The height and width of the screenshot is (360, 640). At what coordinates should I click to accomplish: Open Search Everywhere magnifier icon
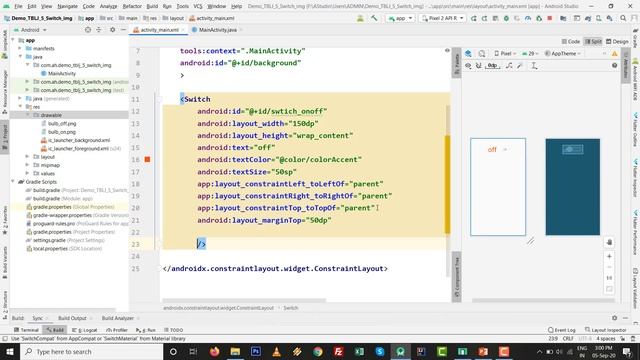coord(623,18)
